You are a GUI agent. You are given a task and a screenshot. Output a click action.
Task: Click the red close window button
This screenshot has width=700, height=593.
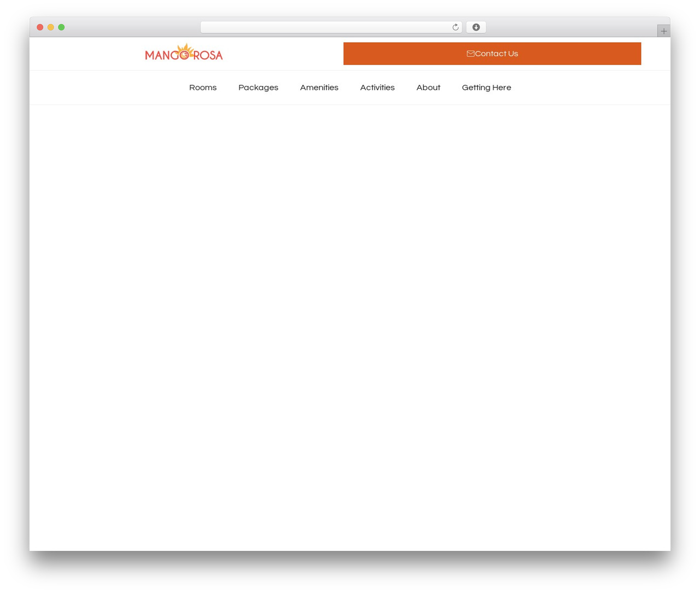point(40,27)
